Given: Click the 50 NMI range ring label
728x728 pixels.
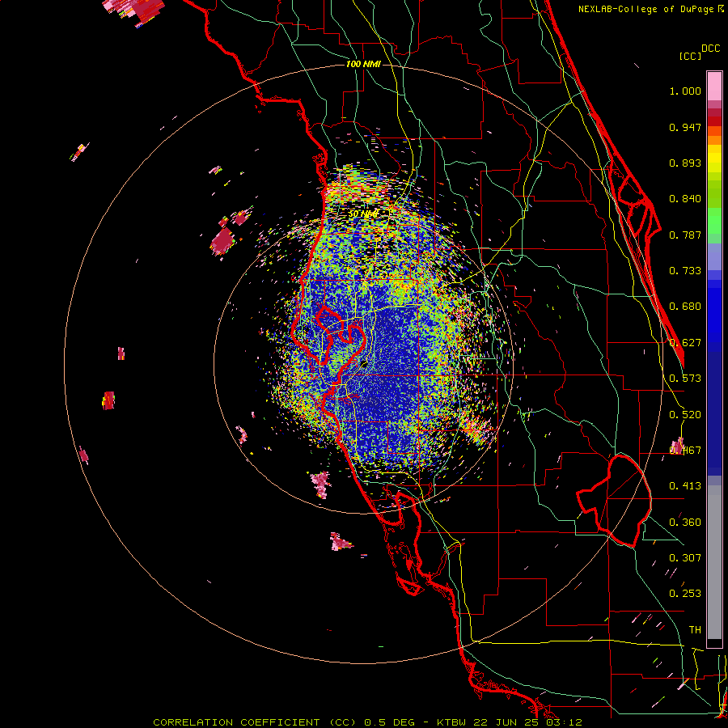Looking at the screenshot, I should pos(363,214).
